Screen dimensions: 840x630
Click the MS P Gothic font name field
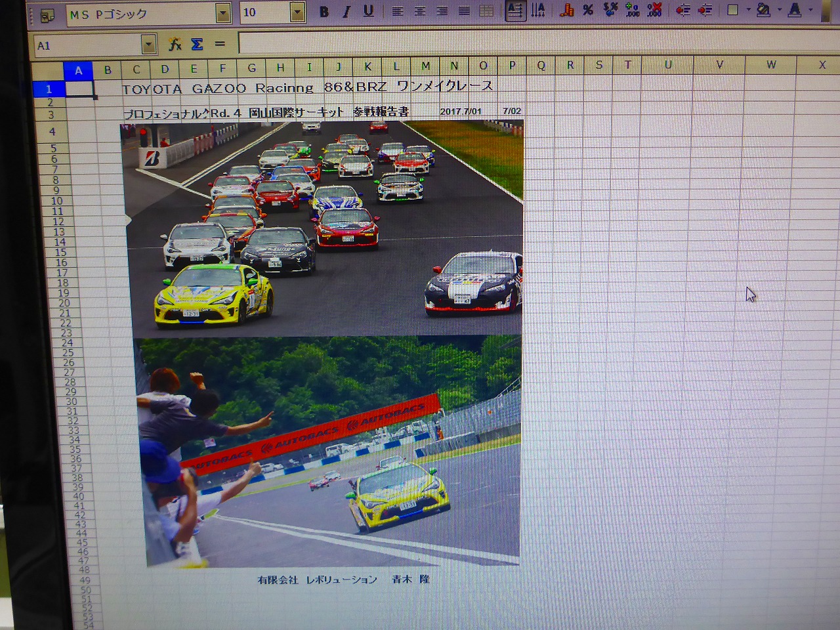(141, 14)
